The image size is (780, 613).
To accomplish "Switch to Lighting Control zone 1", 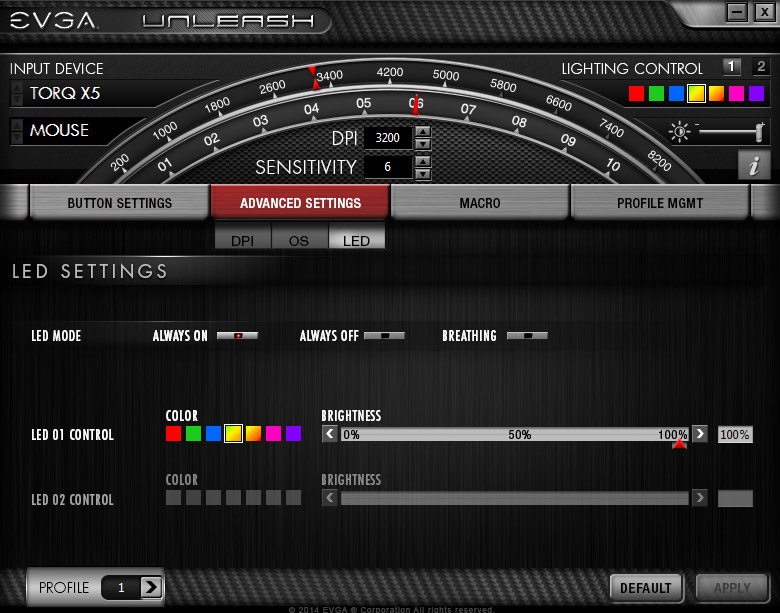I will [731, 67].
